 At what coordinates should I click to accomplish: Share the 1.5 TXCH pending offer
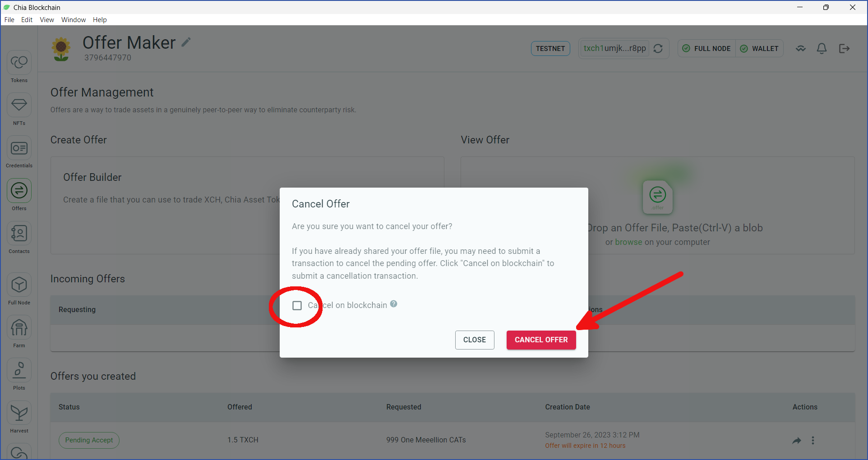(797, 441)
